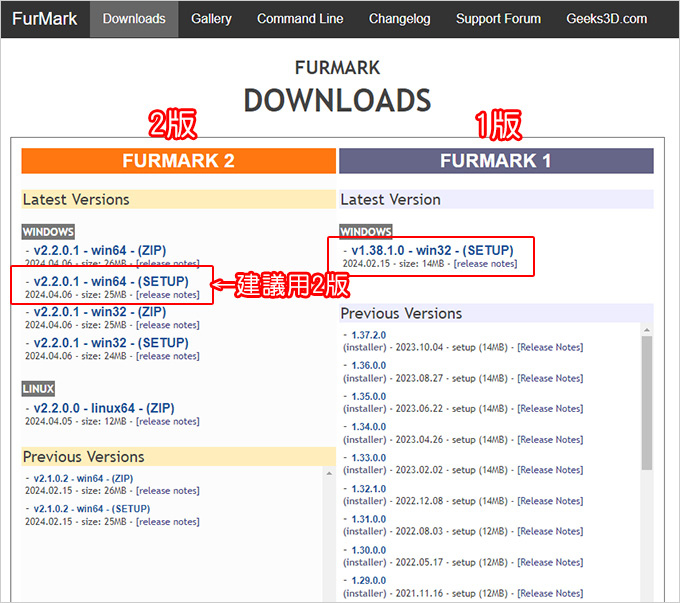Open Release Notes for 1.33.0.0
Viewport: 680px width, 603px height.
550,470
